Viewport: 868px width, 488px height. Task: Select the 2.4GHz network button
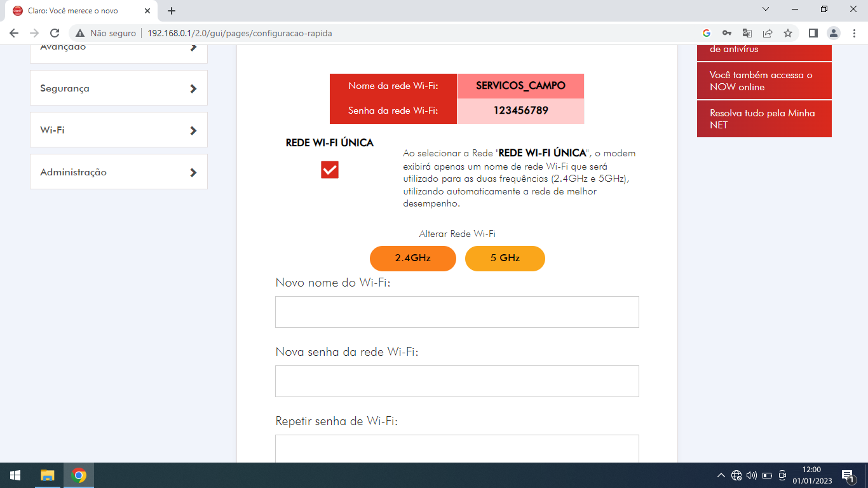pos(413,259)
